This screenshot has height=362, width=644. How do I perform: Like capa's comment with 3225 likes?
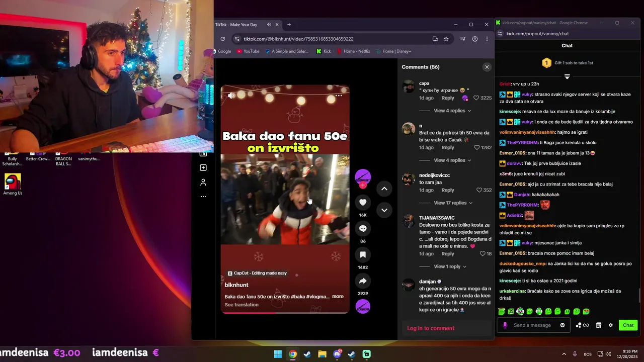tap(476, 98)
